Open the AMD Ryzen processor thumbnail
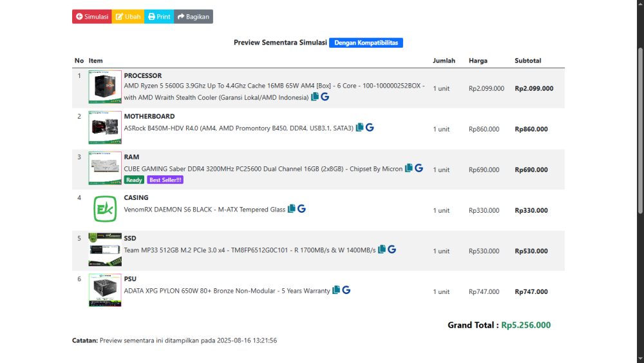The height and width of the screenshot is (363, 644). [105, 87]
